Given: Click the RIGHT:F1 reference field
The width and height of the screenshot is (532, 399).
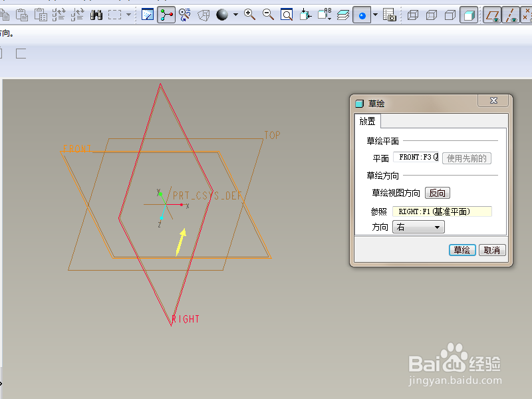Looking at the screenshot, I should point(444,210).
